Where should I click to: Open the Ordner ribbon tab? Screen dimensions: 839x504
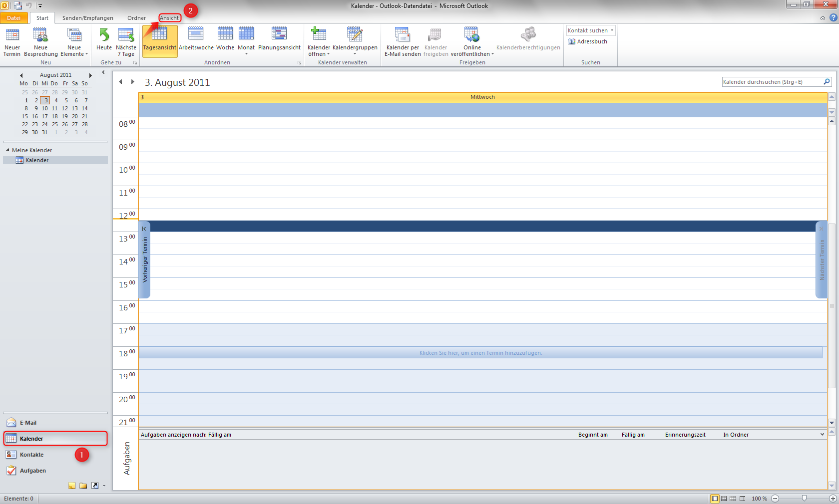click(136, 17)
